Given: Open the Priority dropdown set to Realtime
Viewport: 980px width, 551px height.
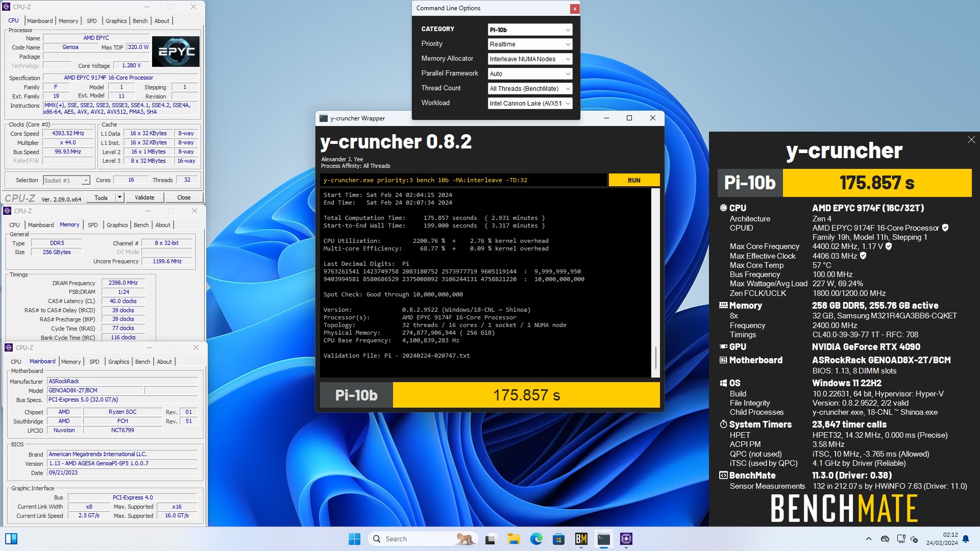Looking at the screenshot, I should pyautogui.click(x=530, y=44).
